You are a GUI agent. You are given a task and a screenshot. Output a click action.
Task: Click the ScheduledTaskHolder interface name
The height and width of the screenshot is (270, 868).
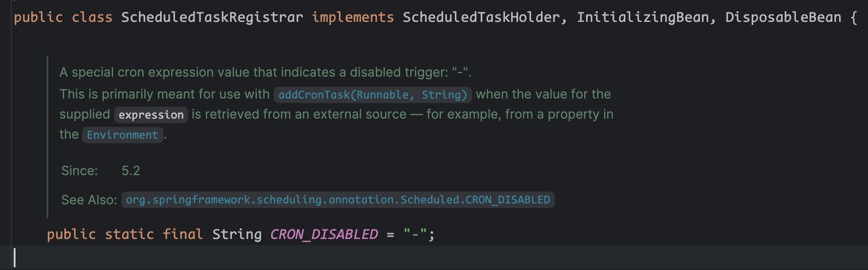click(x=481, y=17)
